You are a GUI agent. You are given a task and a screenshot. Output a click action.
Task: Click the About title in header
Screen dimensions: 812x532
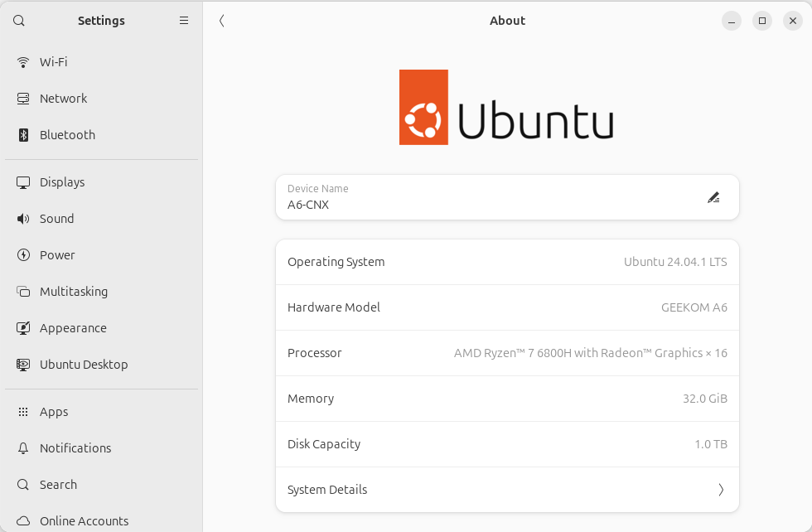click(507, 21)
